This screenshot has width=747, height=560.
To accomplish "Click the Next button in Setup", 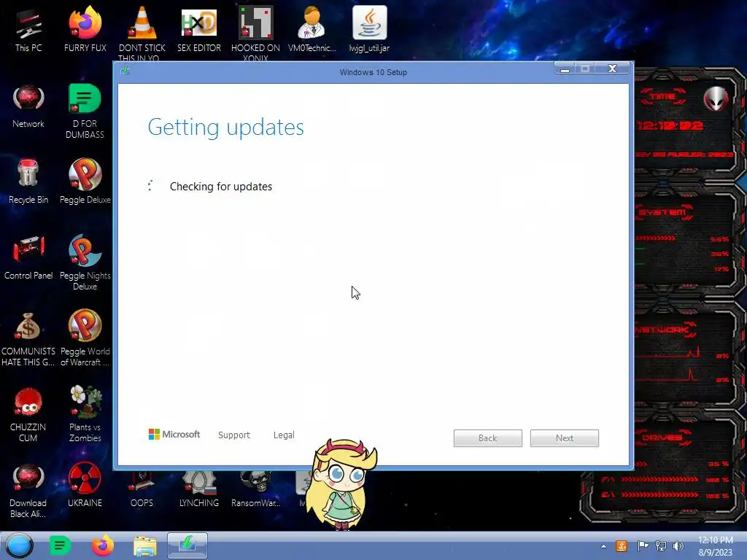I will tap(565, 438).
